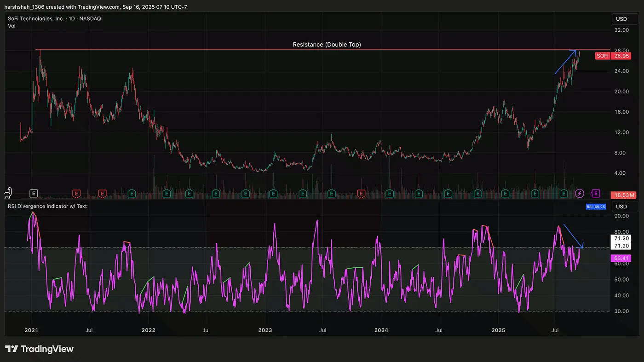Viewport: 644px width, 362px height.
Task: Open the green earnings marker left of the lightning icon
Action: point(564,194)
